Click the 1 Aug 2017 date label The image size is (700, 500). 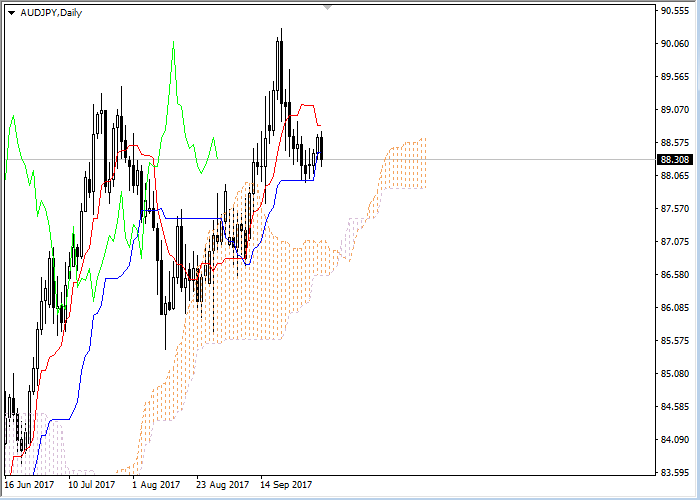[156, 485]
